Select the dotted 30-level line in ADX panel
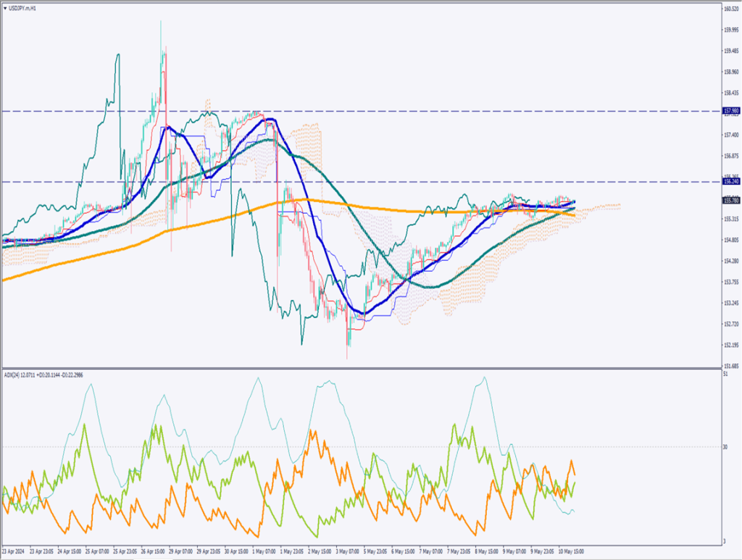The image size is (742, 560). (362, 447)
